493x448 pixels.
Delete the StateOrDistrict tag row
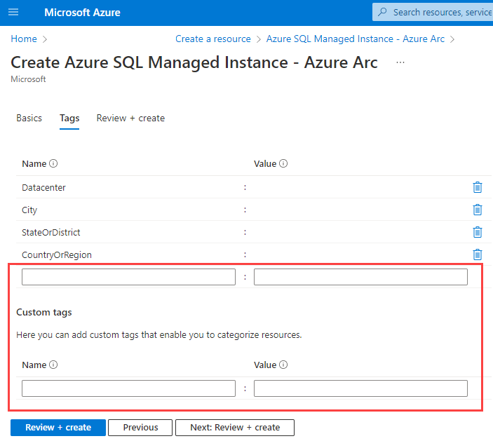(x=478, y=232)
